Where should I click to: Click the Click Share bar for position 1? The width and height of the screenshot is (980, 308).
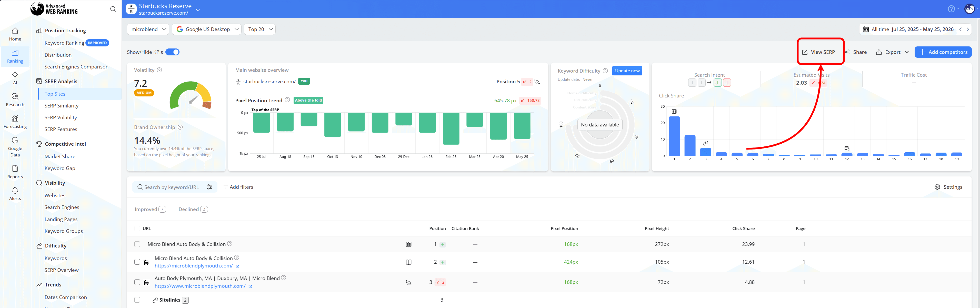[674, 136]
